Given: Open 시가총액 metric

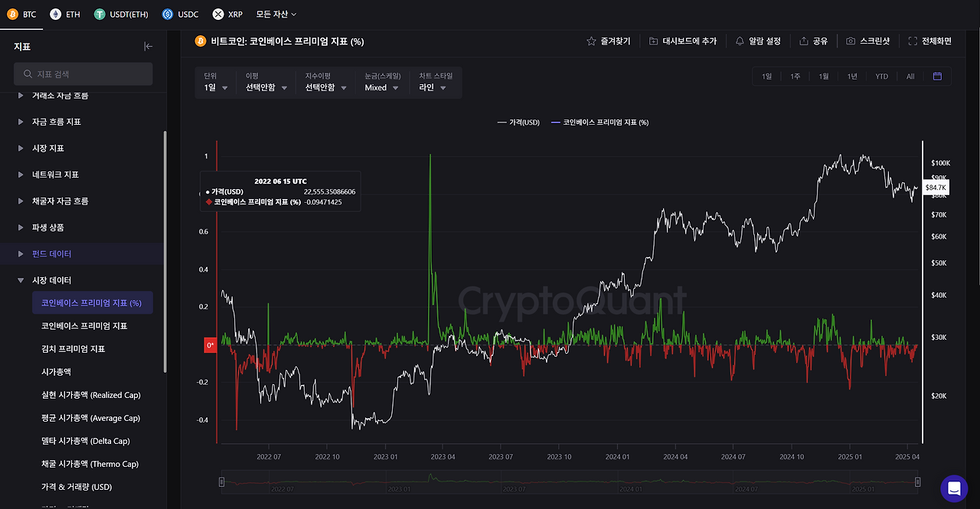Looking at the screenshot, I should pos(56,372).
